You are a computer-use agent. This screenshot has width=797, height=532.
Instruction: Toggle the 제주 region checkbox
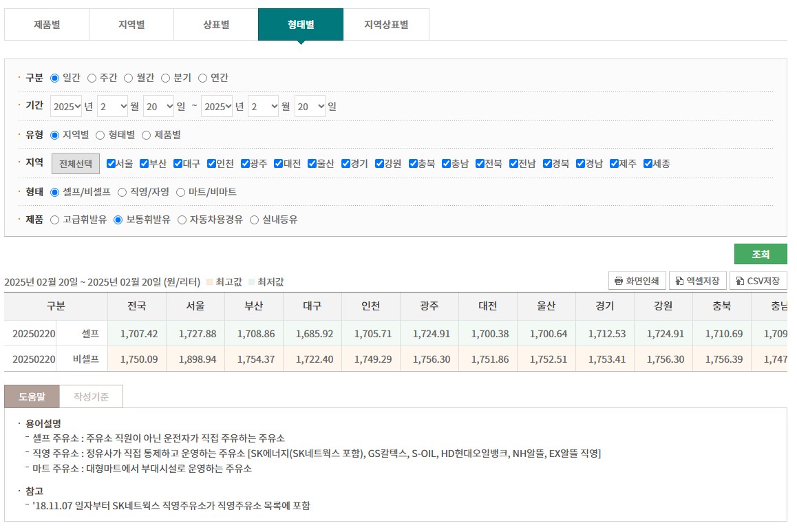click(614, 164)
